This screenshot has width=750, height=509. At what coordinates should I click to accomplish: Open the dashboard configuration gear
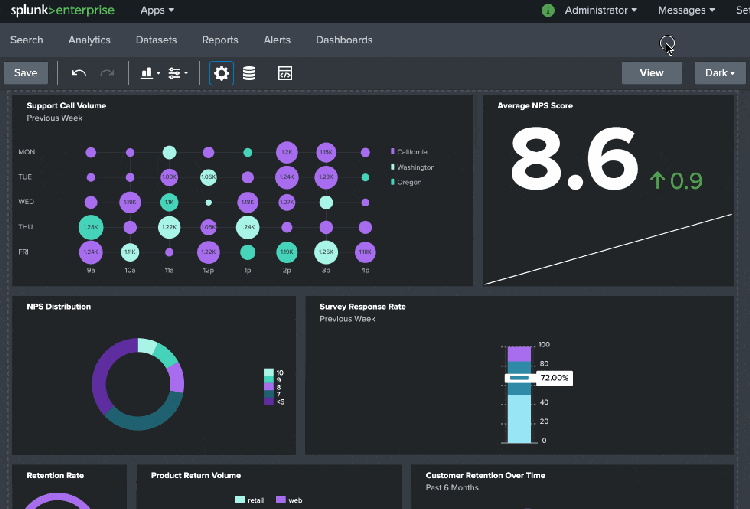(221, 73)
